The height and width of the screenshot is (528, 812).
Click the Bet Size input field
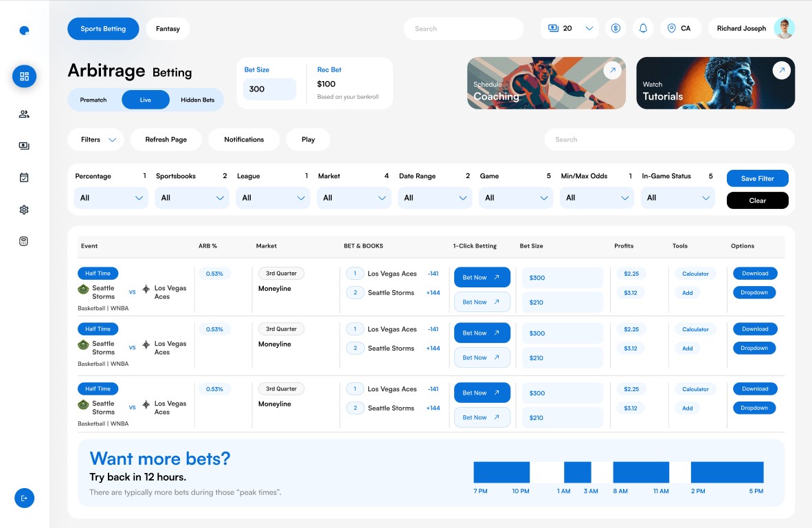coord(269,89)
